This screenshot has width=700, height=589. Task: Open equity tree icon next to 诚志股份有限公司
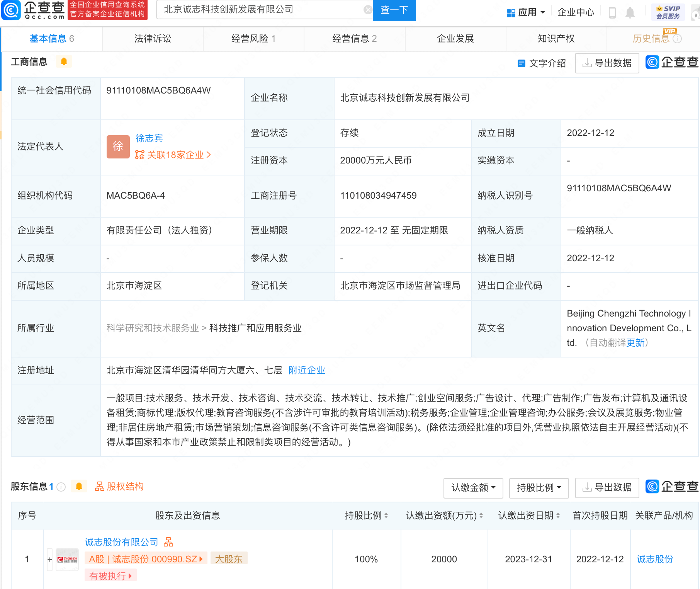coord(168,542)
